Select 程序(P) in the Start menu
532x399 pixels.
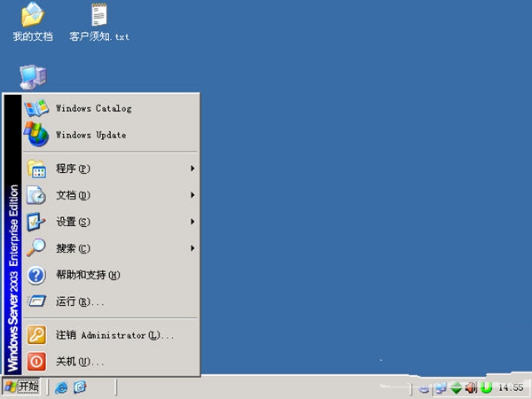(x=111, y=168)
